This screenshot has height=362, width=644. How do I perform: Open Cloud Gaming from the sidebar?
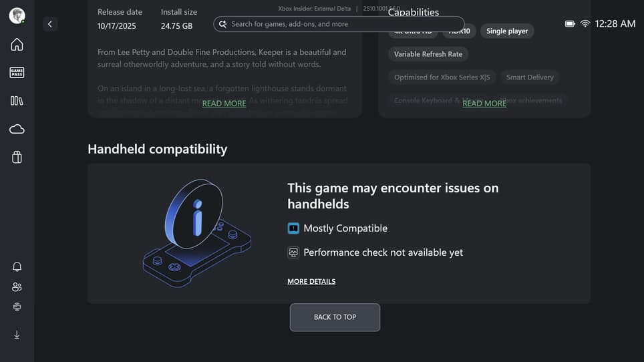[17, 129]
